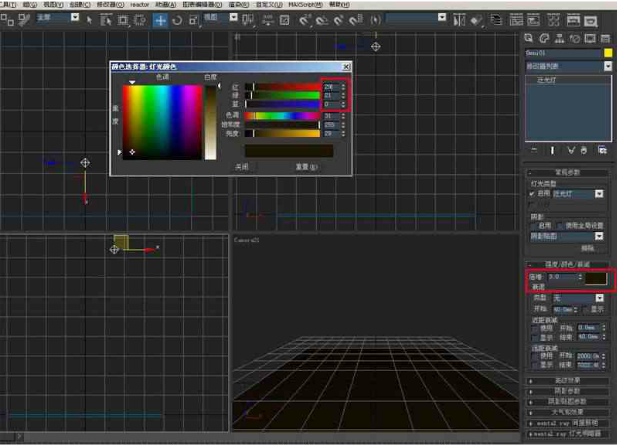Click the Rotate tool in main toolbar
The height and width of the screenshot is (445, 617).
pyautogui.click(x=177, y=20)
